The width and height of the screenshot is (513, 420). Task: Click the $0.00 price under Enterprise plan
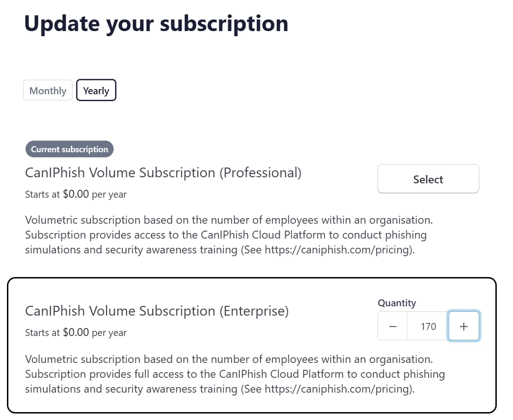click(76, 332)
